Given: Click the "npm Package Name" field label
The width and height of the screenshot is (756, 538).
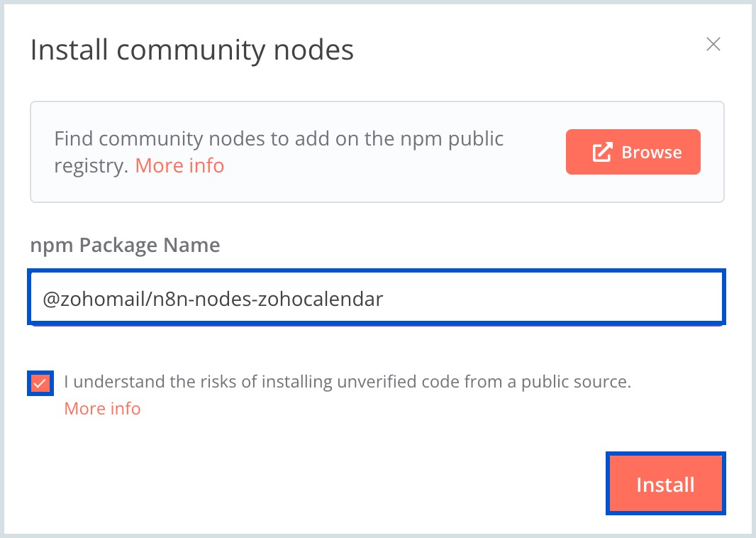Looking at the screenshot, I should pos(125,246).
